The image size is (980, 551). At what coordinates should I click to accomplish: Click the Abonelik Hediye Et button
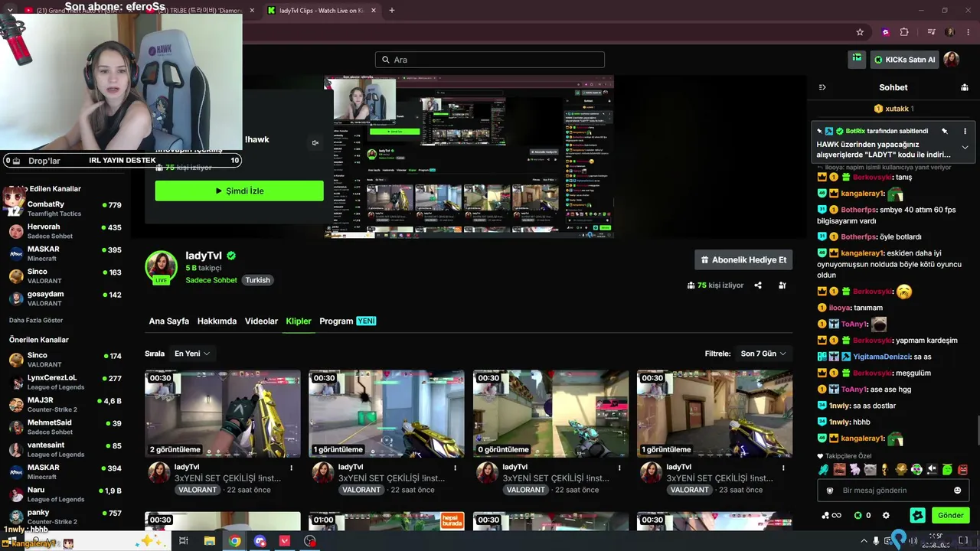pyautogui.click(x=743, y=260)
